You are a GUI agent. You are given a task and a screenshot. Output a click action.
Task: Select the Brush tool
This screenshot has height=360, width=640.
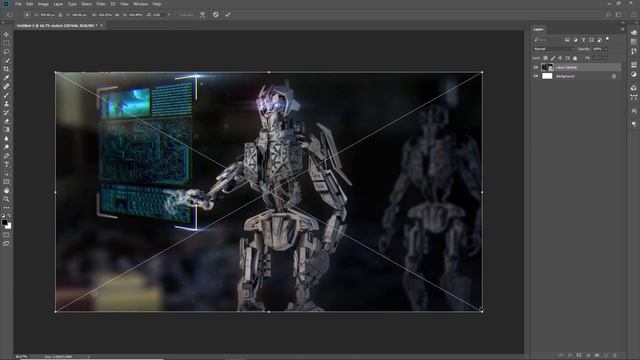coord(6,95)
